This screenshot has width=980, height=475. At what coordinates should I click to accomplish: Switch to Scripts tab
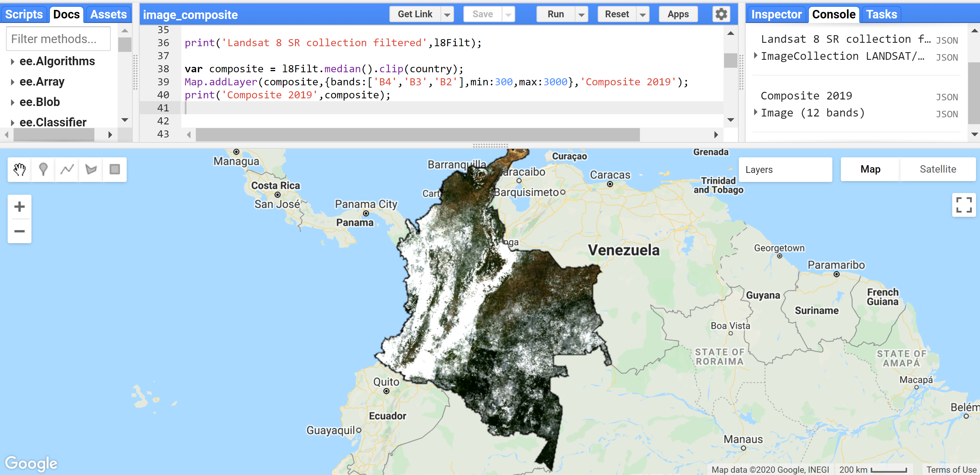pyautogui.click(x=24, y=14)
